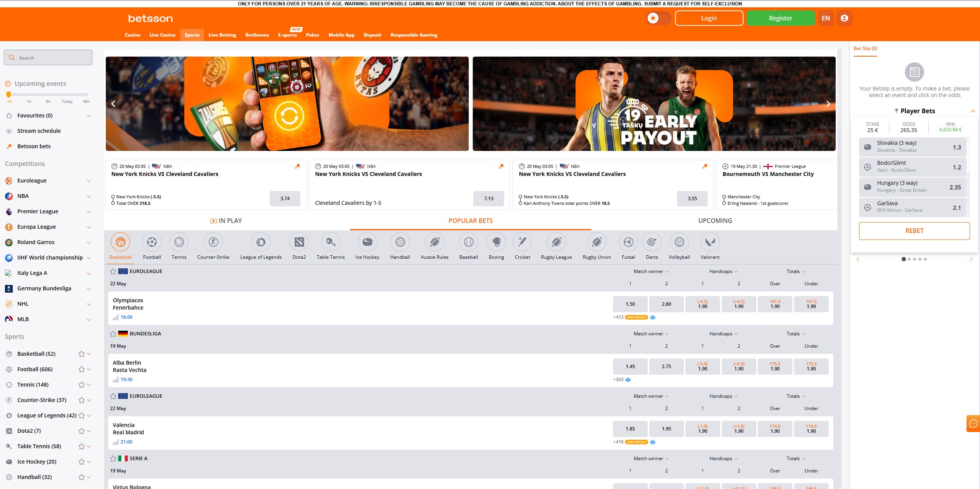Show next promo banner arrow
This screenshot has width=980, height=489.
(828, 104)
